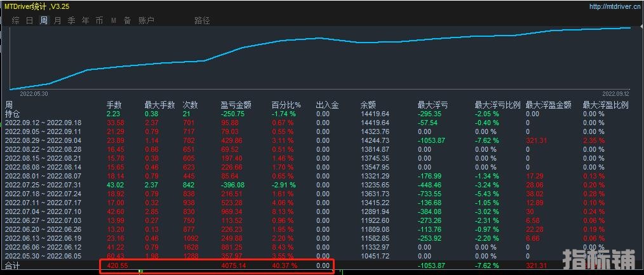Click the 余额 column header
The image size is (644, 275).
click(x=368, y=105)
